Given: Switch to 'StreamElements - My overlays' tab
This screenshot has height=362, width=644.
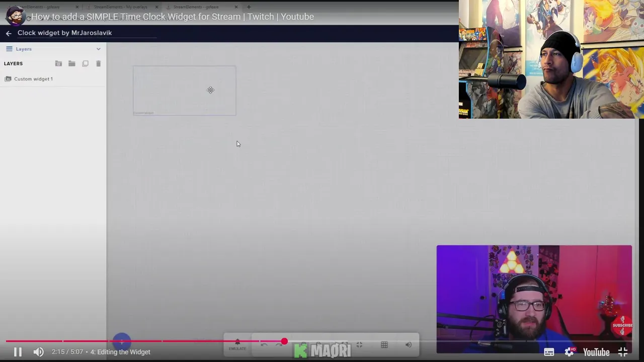Looking at the screenshot, I should [121, 7].
